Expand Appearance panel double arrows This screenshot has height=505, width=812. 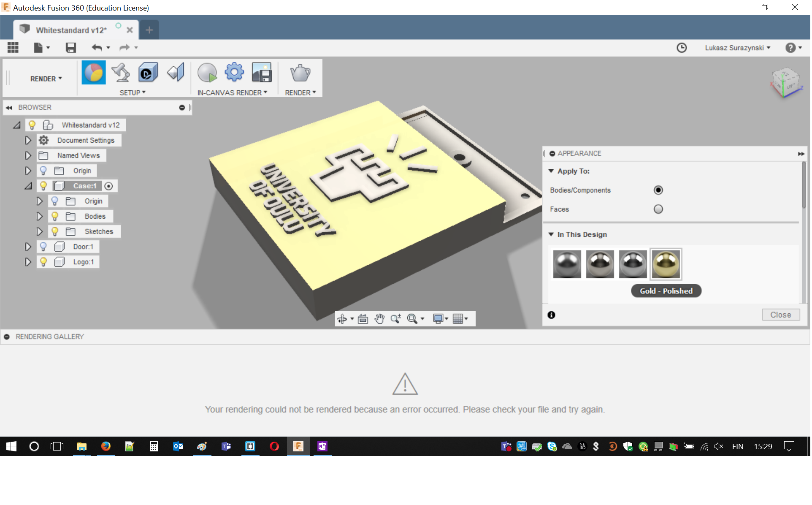click(801, 154)
